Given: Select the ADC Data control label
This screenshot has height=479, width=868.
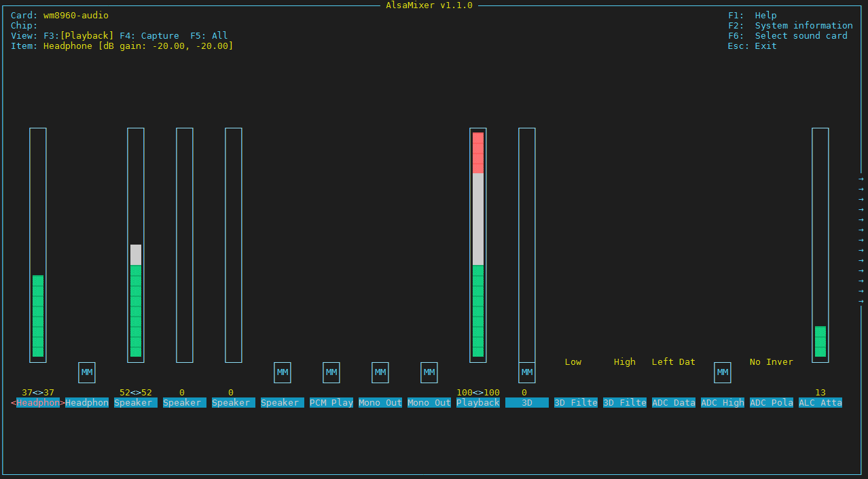Looking at the screenshot, I should tap(674, 403).
